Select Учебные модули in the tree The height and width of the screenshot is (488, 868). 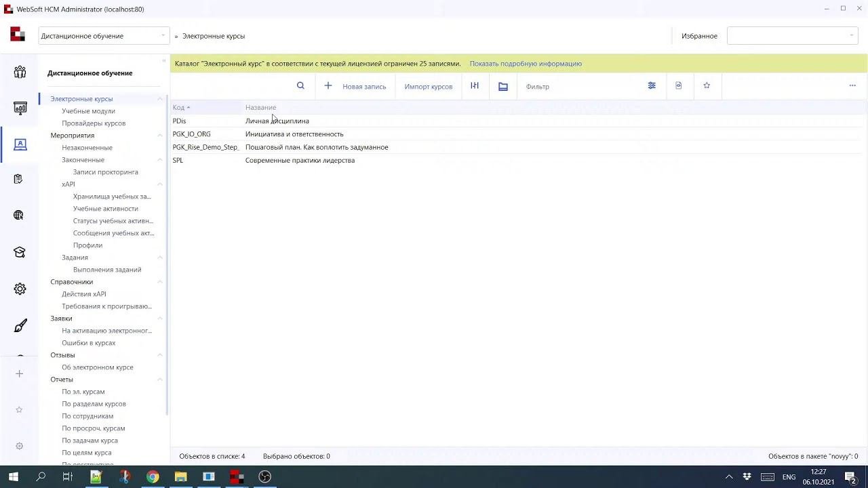[88, 111]
